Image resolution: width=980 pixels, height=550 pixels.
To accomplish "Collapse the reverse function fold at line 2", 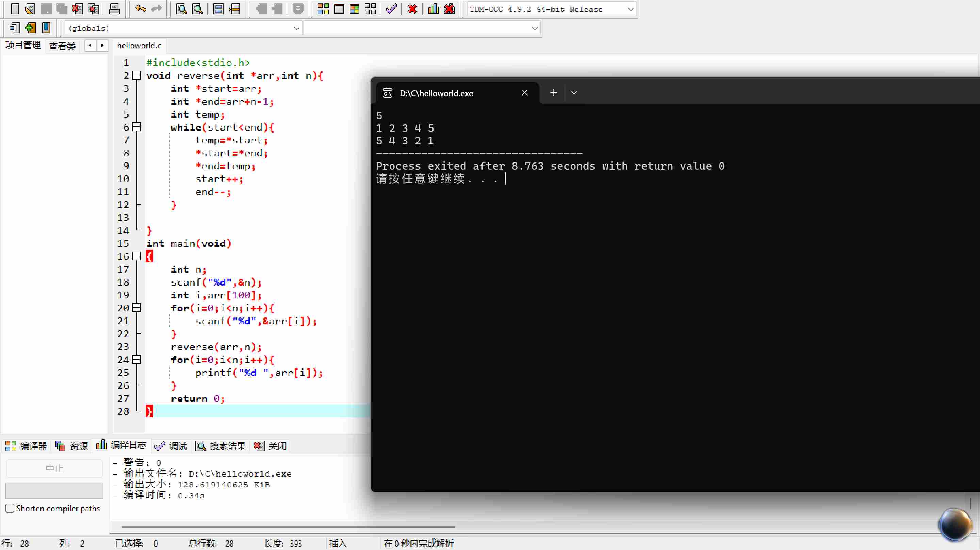I will (x=136, y=75).
